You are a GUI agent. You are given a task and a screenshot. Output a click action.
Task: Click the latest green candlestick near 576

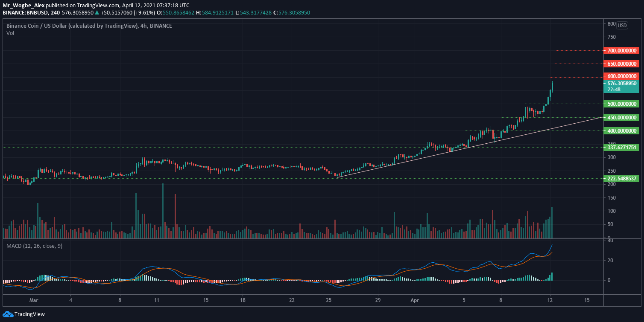click(x=552, y=87)
